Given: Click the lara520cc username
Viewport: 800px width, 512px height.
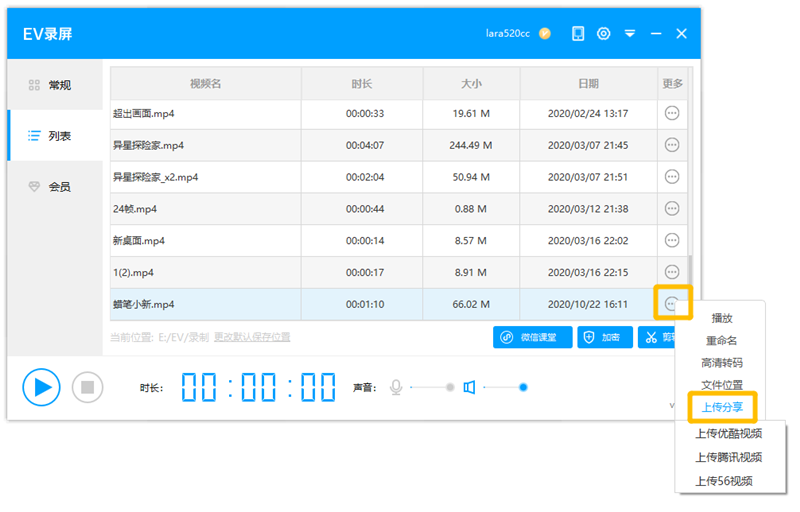Looking at the screenshot, I should pyautogui.click(x=508, y=34).
